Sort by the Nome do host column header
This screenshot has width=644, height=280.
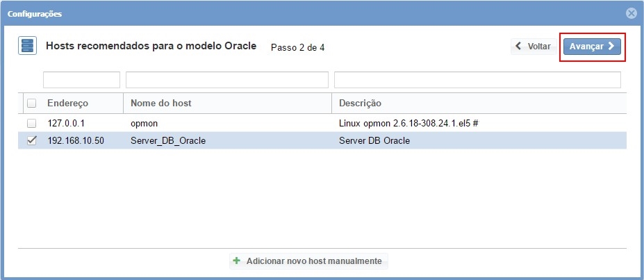pos(161,104)
